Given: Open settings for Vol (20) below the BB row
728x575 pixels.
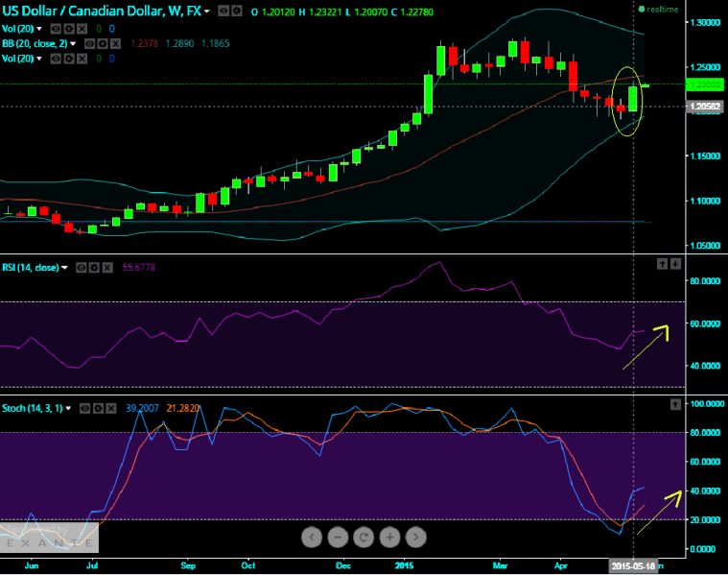Looking at the screenshot, I should [69, 59].
